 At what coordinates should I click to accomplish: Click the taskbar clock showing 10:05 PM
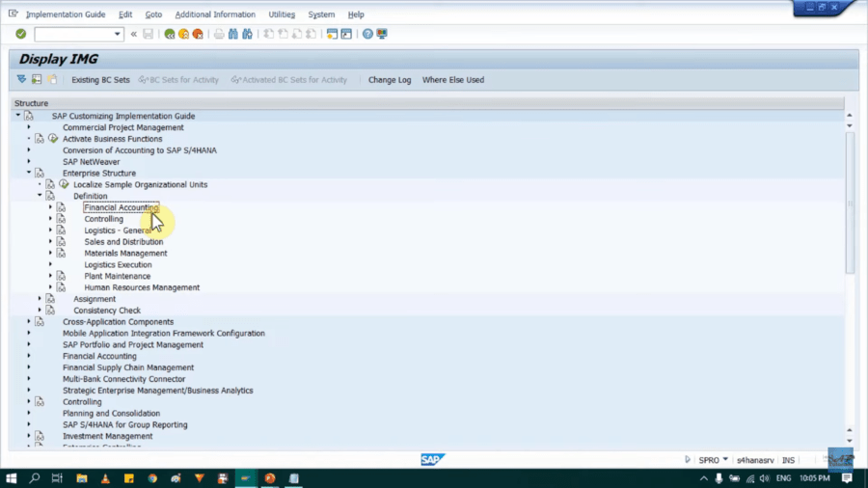(x=814, y=478)
